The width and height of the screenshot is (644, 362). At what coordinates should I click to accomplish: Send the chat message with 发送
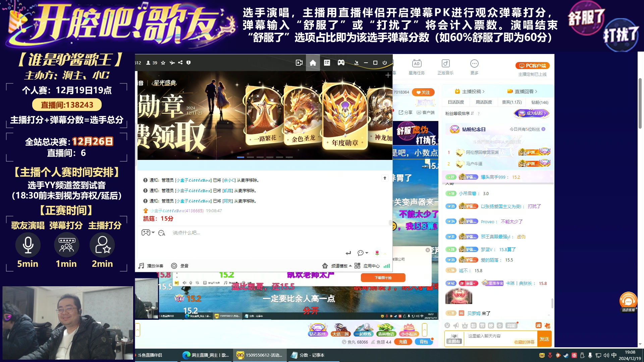(544, 339)
